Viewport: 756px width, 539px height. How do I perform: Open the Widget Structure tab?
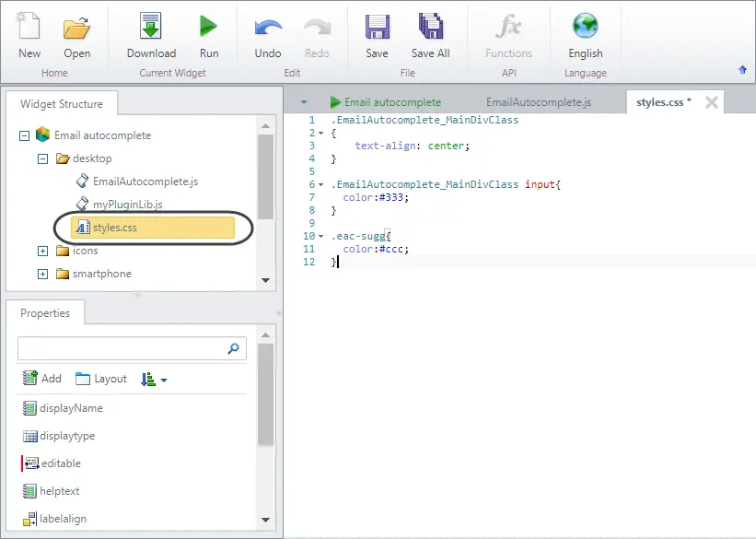point(62,104)
